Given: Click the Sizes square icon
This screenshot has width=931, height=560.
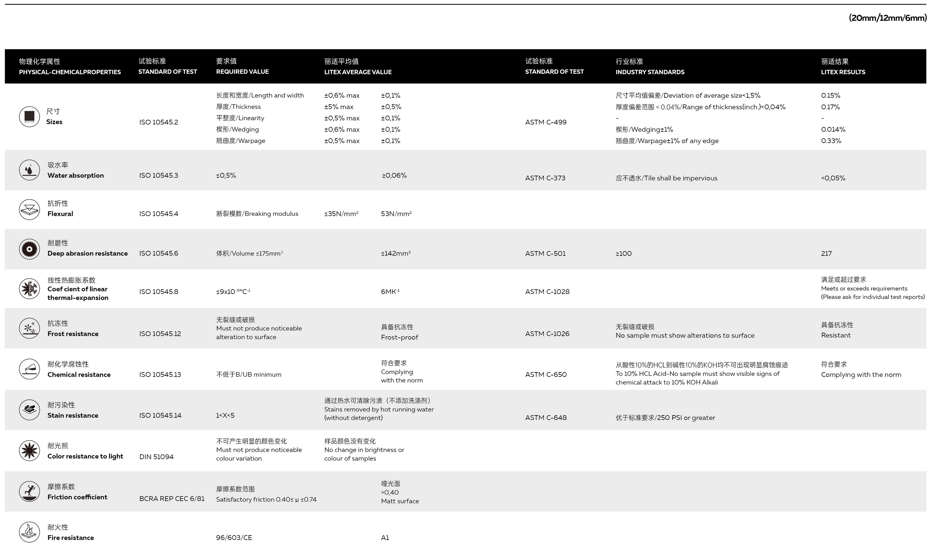Looking at the screenshot, I should point(29,117).
